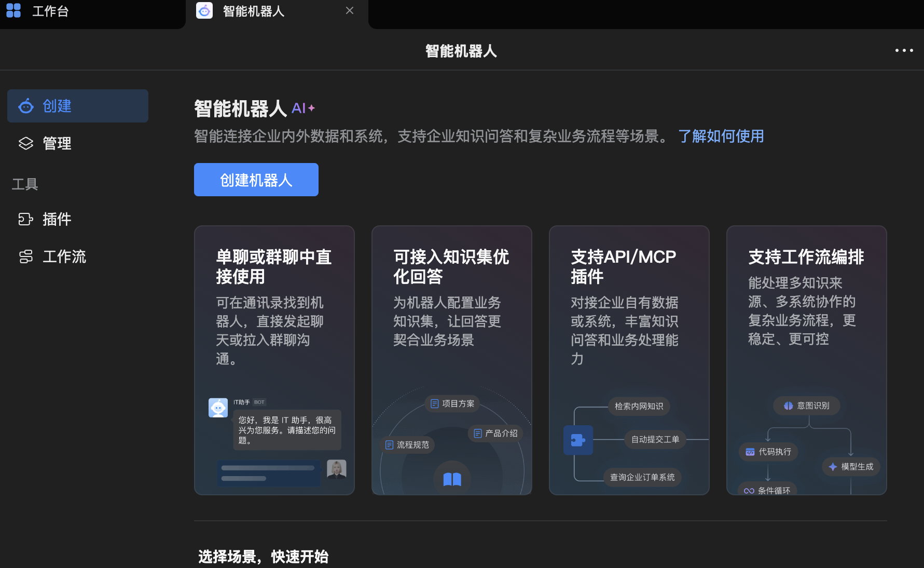Viewport: 924px width, 568px height.
Task: Select 创建 in the sidebar
Action: [x=78, y=106]
